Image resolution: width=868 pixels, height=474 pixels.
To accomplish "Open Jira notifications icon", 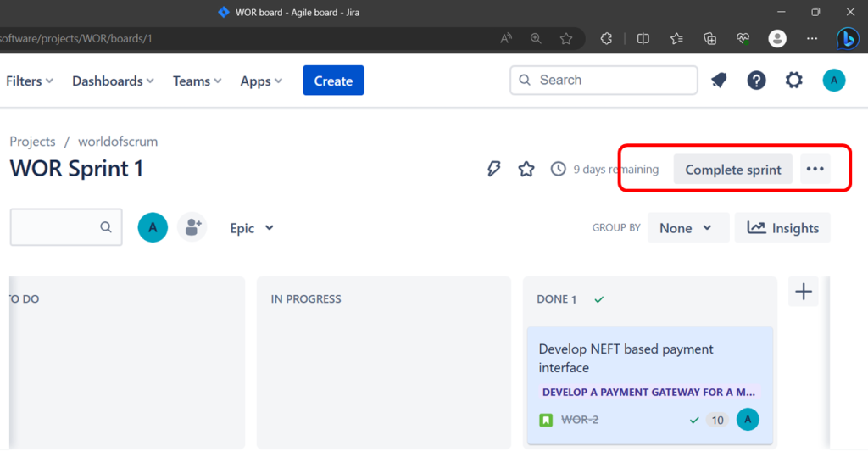I will 719,81.
